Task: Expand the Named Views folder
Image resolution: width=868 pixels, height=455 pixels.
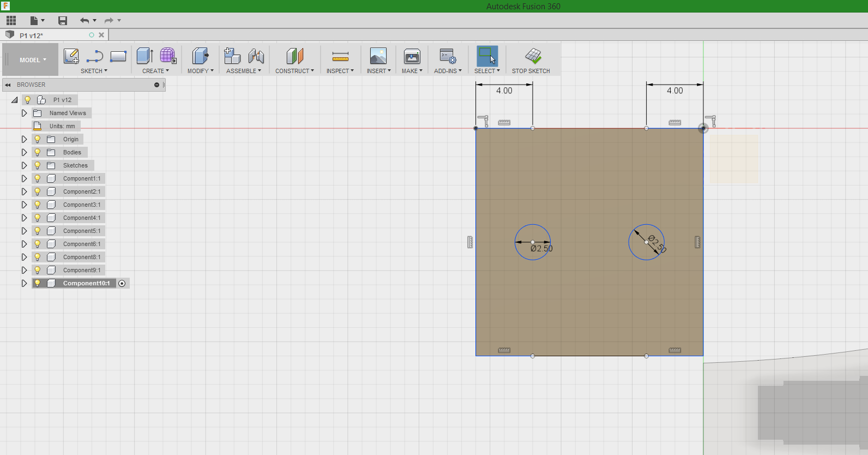Action: [x=24, y=113]
